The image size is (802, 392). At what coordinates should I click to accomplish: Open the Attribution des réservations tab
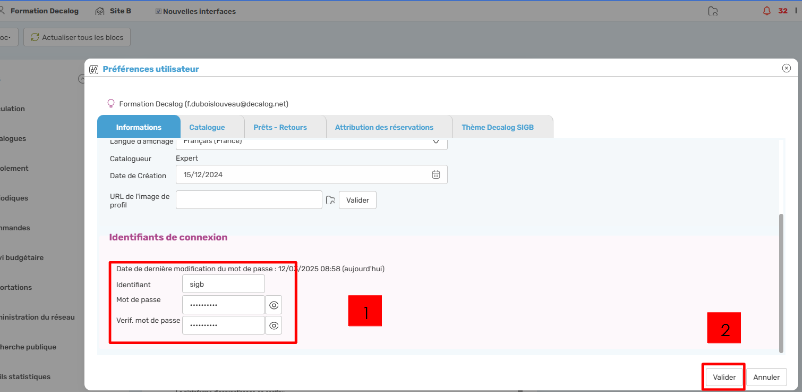(x=384, y=127)
